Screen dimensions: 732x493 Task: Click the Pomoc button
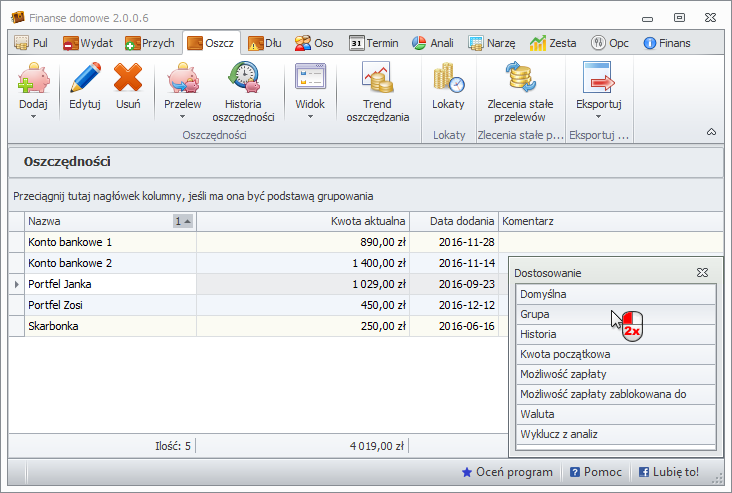595,472
